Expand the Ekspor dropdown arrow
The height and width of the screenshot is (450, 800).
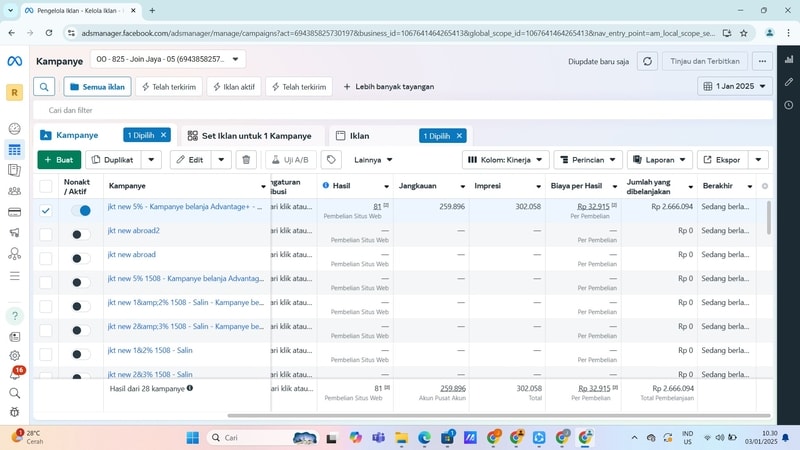(758, 160)
